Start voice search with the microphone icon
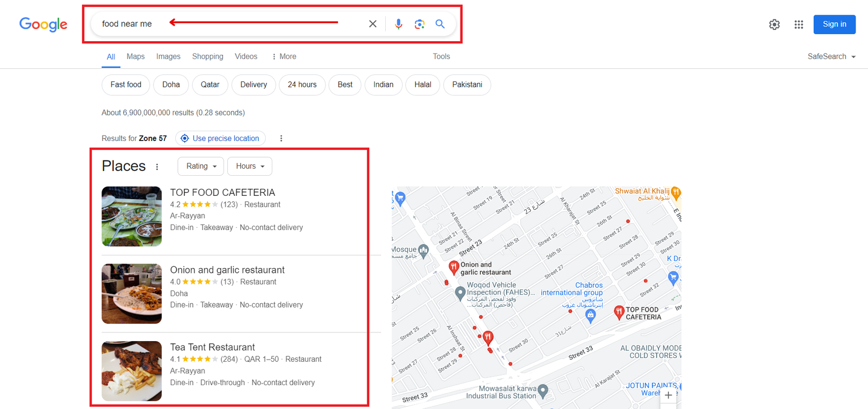 tap(398, 24)
